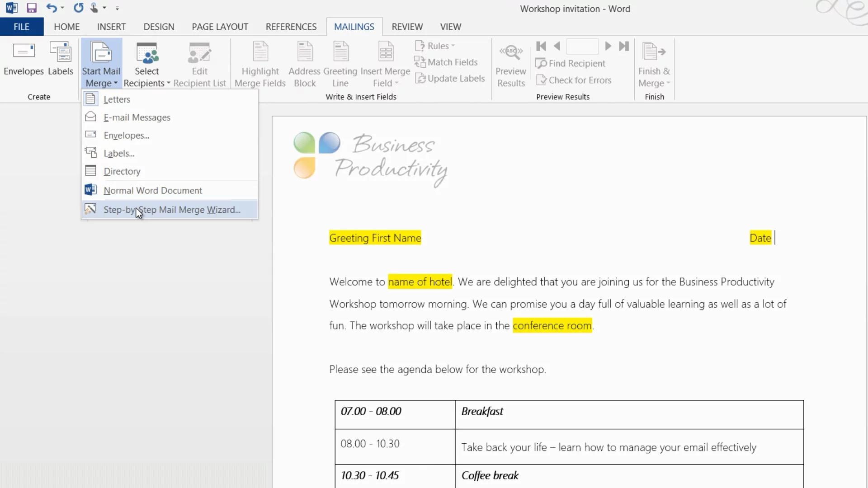Open the FILE tab

tap(21, 27)
